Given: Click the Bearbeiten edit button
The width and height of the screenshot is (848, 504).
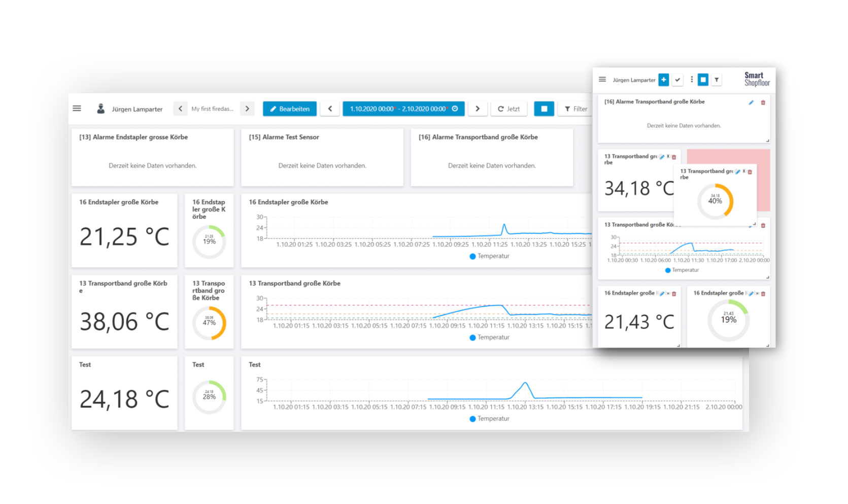Looking at the screenshot, I should [x=290, y=109].
